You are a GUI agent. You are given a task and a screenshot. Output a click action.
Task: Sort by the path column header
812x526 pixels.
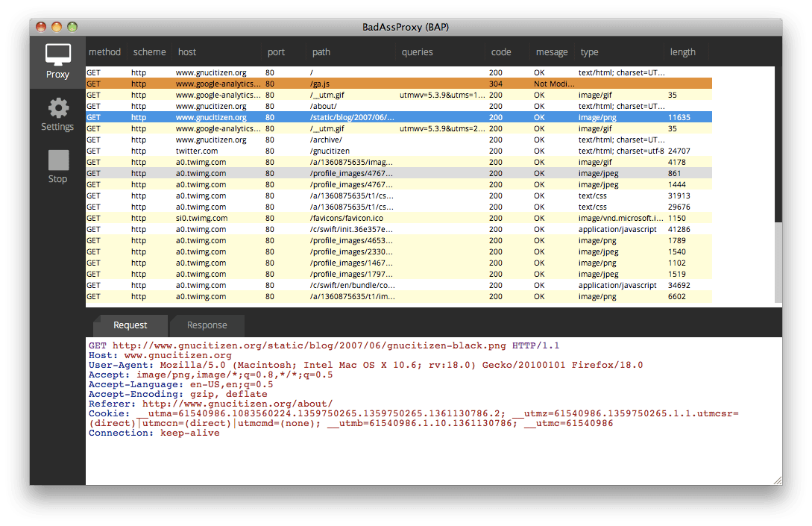[x=321, y=51]
